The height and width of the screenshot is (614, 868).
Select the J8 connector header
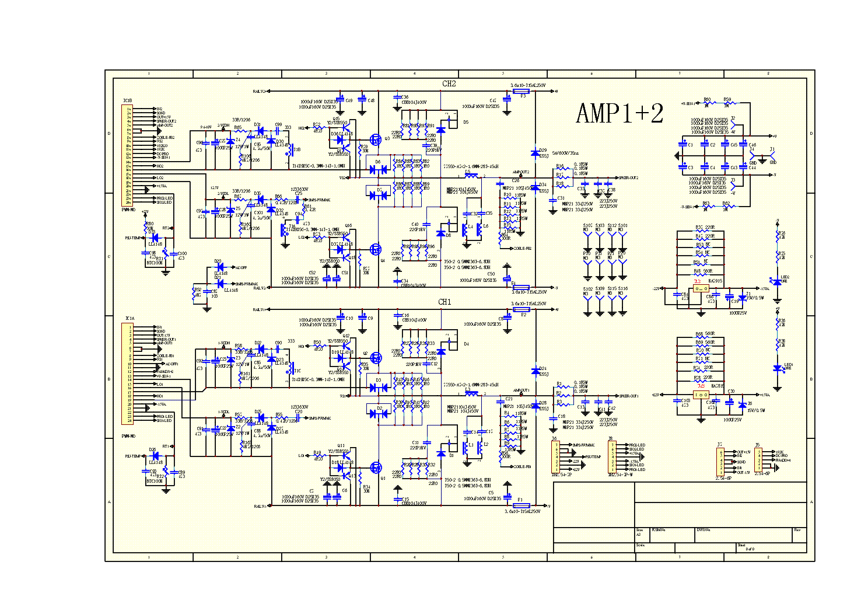612,456
